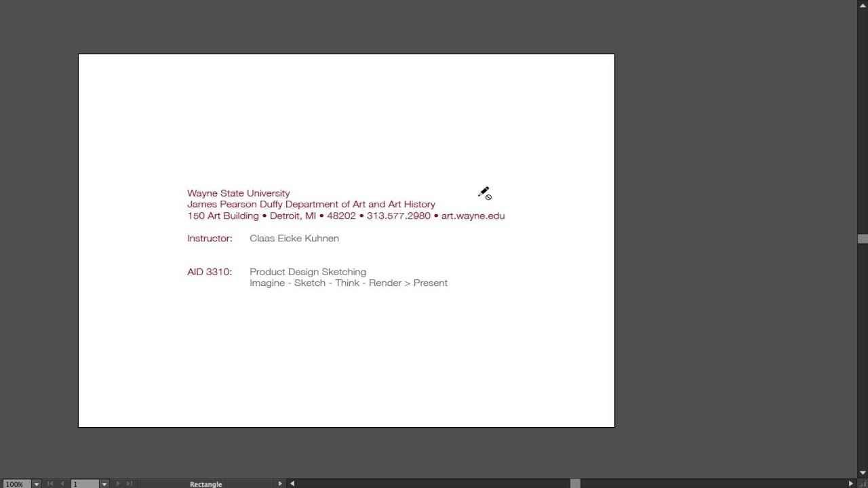Go to the first artboard button
This screenshot has height=488, width=868.
(x=50, y=484)
